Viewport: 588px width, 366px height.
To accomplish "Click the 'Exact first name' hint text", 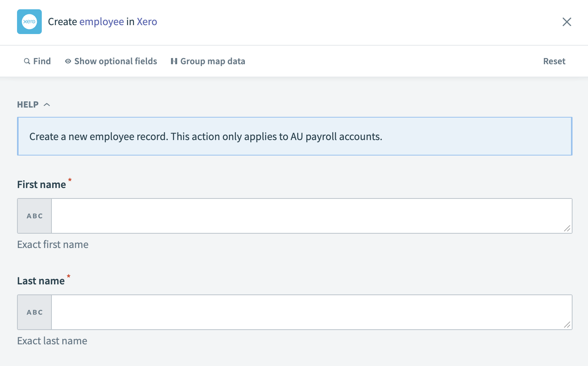I will tap(53, 245).
